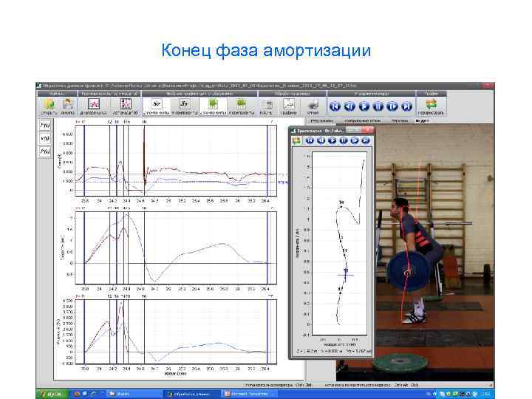Pause in the Trajectory window

click(344, 140)
